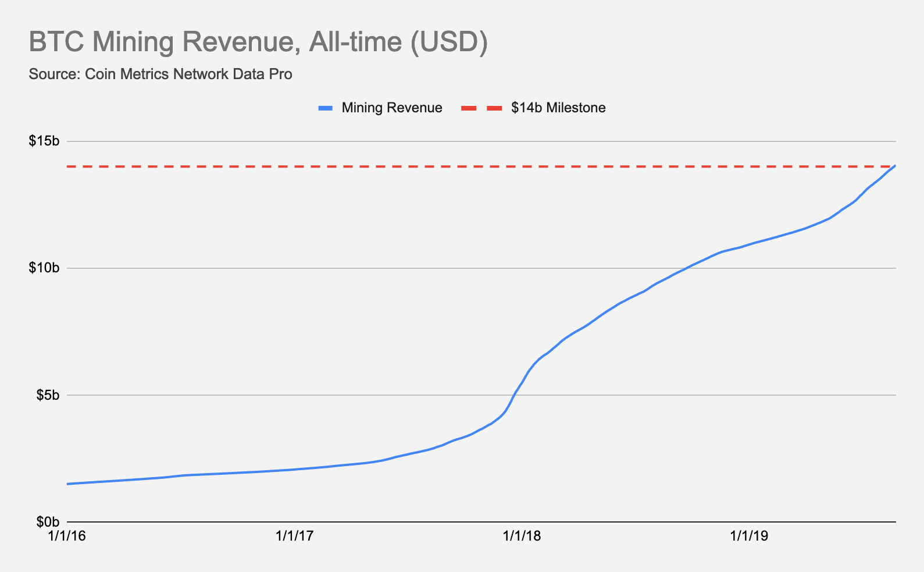Select the $14b Milestone legend label
Image resolution: width=924 pixels, height=572 pixels.
pyautogui.click(x=558, y=108)
